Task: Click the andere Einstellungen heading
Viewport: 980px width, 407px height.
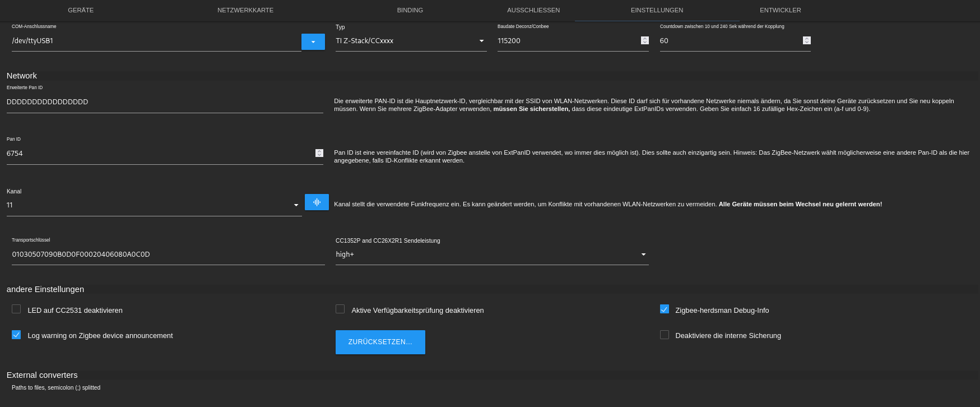Action: point(45,289)
